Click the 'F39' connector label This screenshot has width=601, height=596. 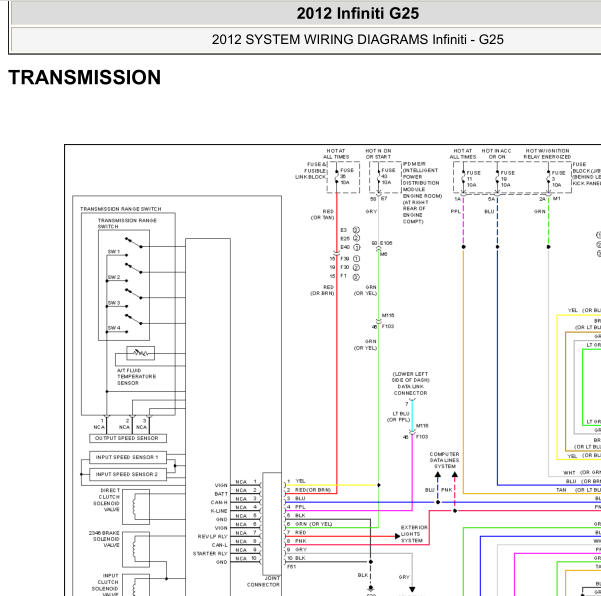pyautogui.click(x=345, y=259)
